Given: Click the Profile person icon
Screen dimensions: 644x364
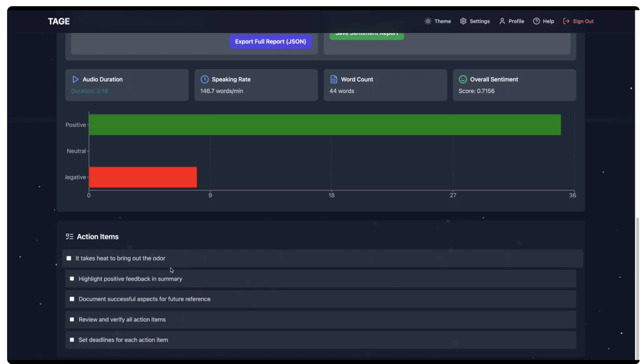Looking at the screenshot, I should pyautogui.click(x=502, y=21).
